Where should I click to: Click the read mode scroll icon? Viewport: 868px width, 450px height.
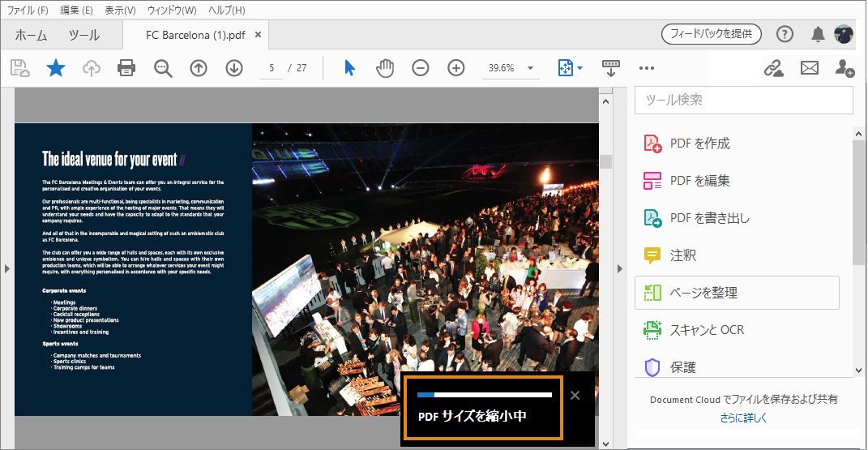pos(611,68)
